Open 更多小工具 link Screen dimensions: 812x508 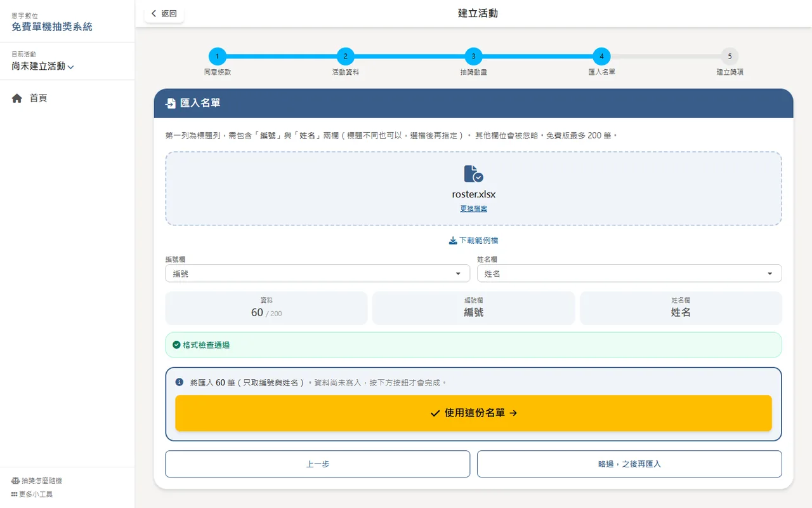tap(32, 494)
